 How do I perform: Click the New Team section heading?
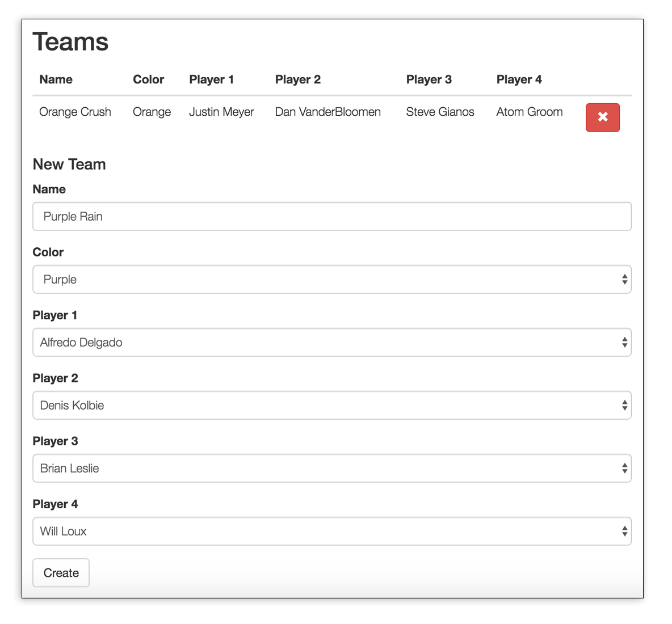69,165
